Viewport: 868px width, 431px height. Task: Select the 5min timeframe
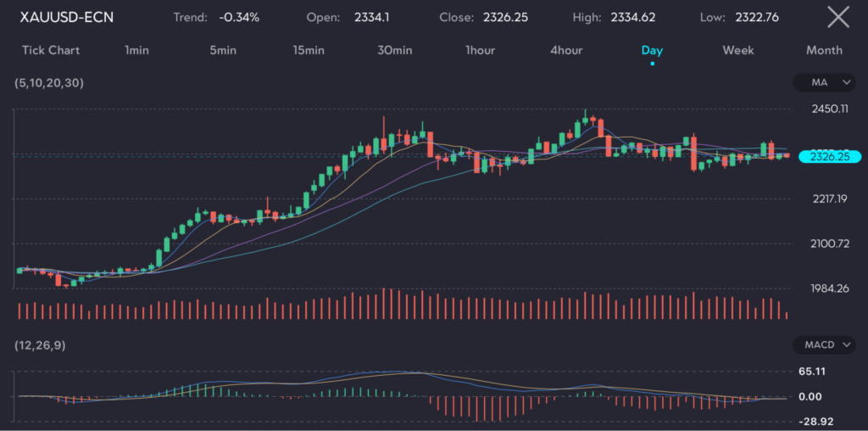tap(223, 50)
